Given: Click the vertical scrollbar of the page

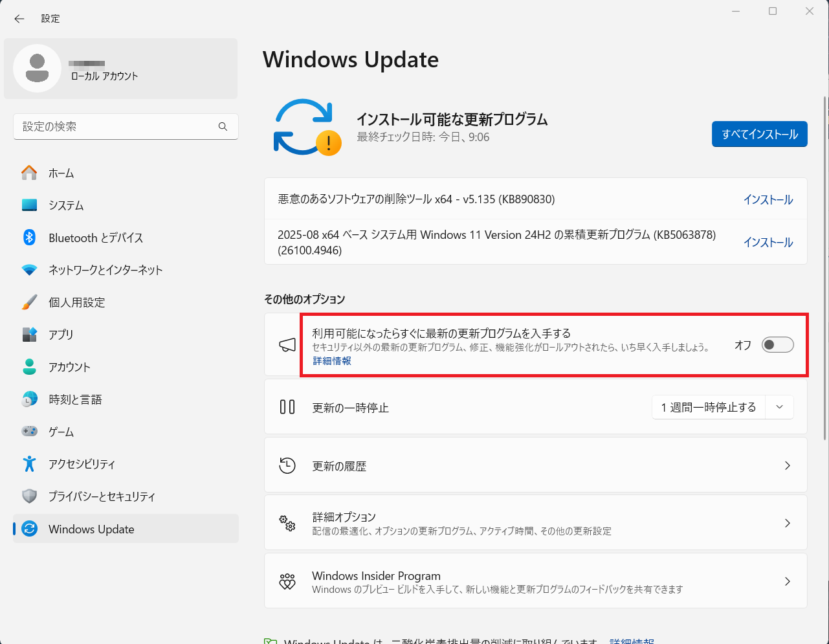Looking at the screenshot, I should point(824,269).
